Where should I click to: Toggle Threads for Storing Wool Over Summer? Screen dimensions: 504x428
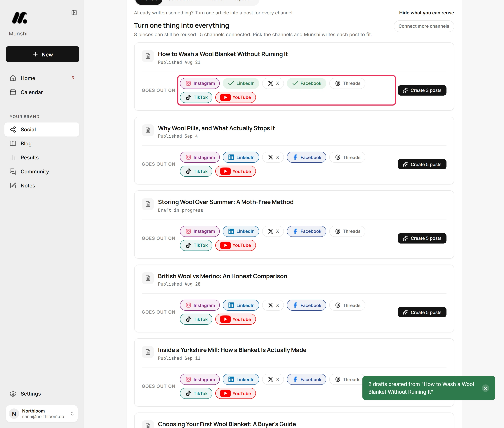[347, 232]
